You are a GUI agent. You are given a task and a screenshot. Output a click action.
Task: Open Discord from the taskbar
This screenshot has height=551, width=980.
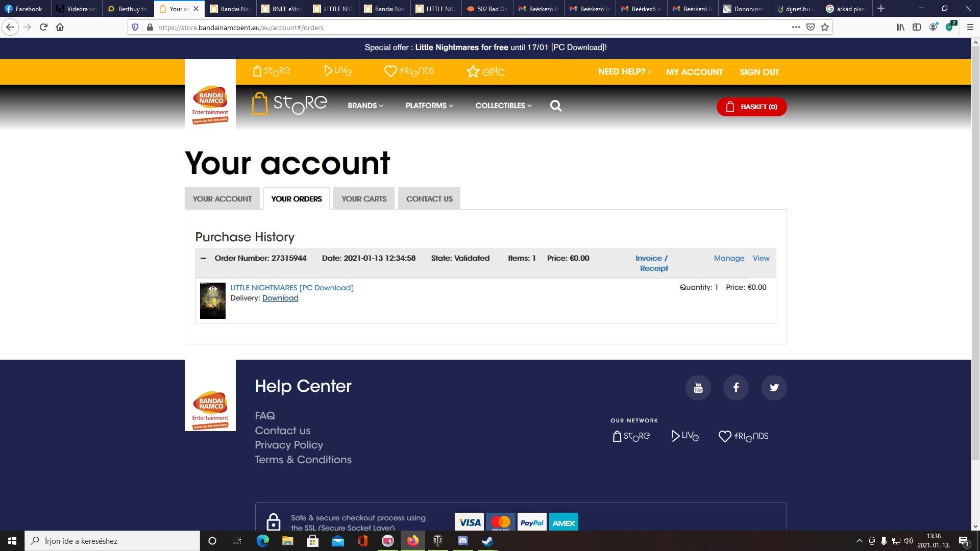pos(462,541)
